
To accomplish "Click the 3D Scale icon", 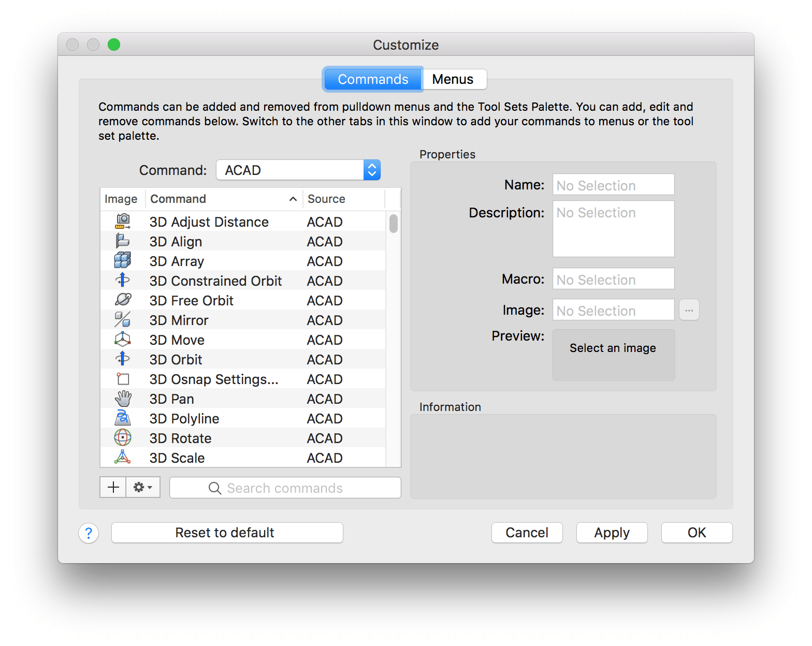I will [x=123, y=457].
